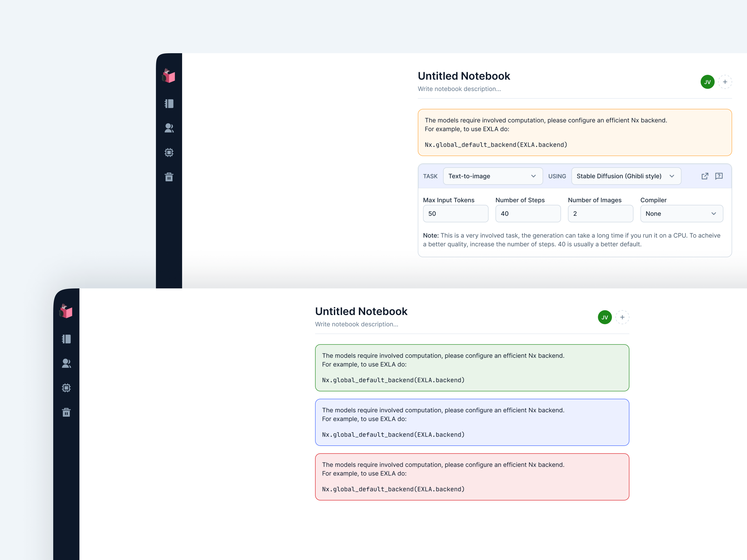Click the notebook description placeholder
Viewport: 747px width, 560px height.
459,89
